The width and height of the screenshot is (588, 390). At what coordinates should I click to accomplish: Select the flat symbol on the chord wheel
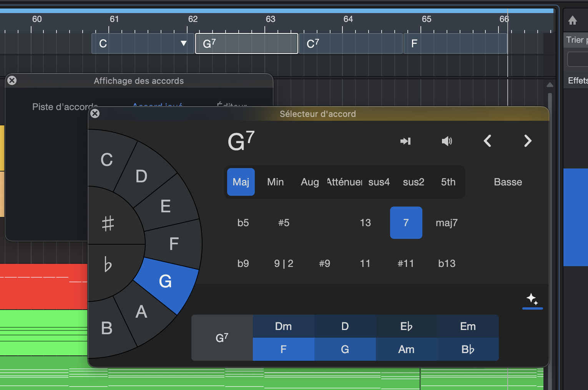(x=108, y=265)
